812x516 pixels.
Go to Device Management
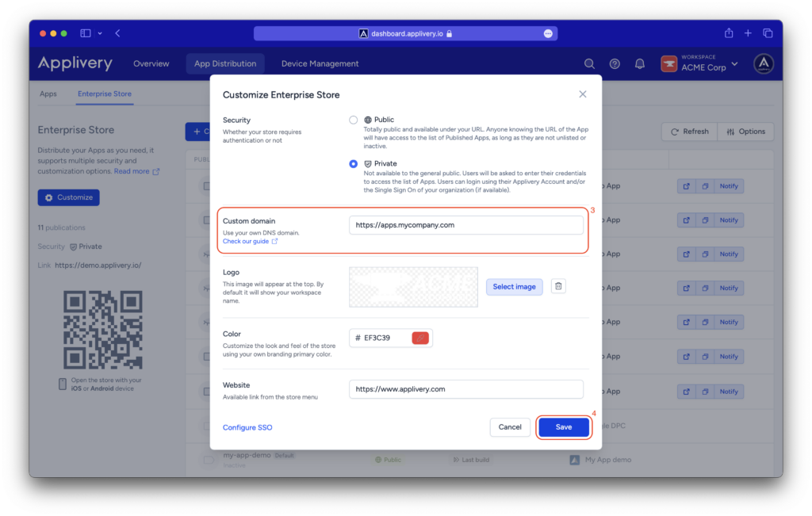[320, 63]
